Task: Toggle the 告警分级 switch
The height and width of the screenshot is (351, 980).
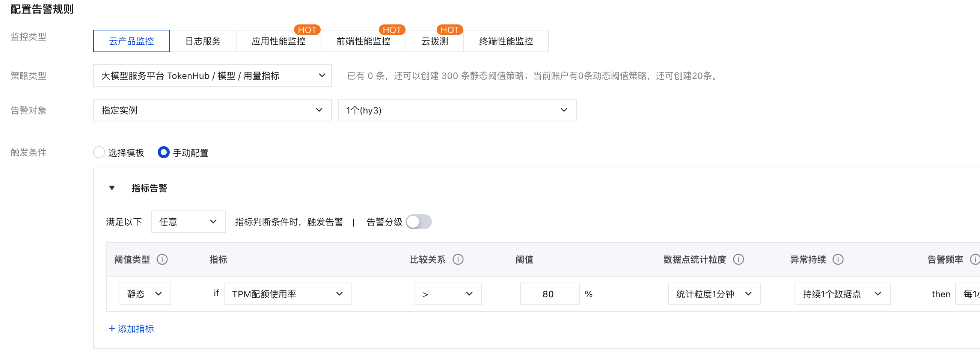Action: pyautogui.click(x=419, y=222)
